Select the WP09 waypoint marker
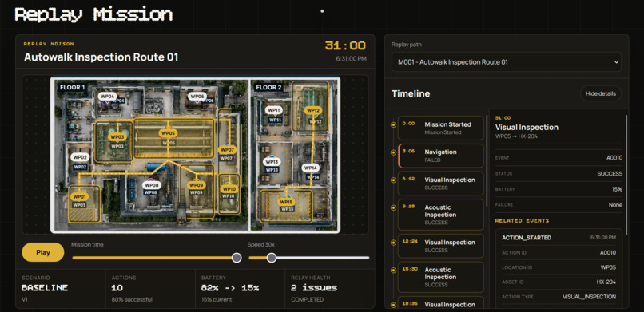Viewport: 644px width, 312px height. [197, 185]
